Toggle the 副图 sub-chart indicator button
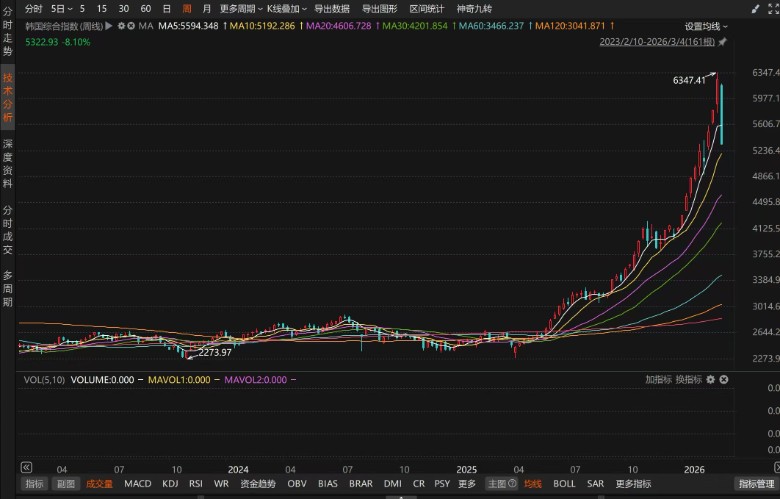The image size is (780, 499). (66, 484)
